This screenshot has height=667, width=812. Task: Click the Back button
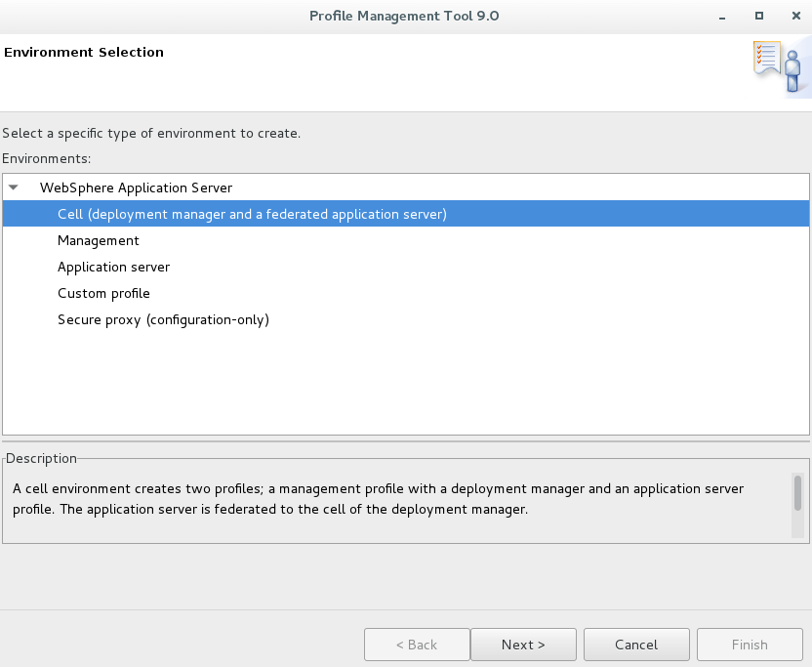click(x=416, y=645)
